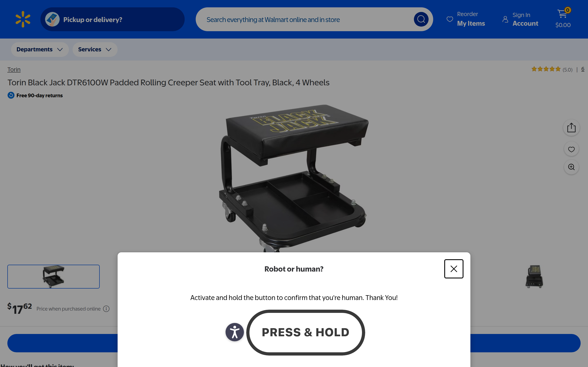Screen dimensions: 588x367
Task: Select the rear-view creeper seat thumbnail
Action: point(534,276)
